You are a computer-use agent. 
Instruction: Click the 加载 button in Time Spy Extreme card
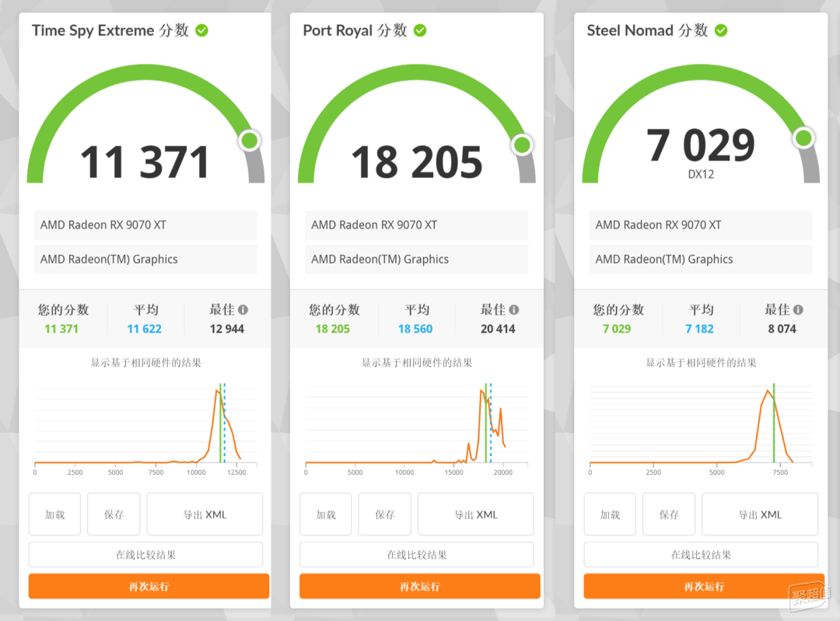(x=54, y=514)
